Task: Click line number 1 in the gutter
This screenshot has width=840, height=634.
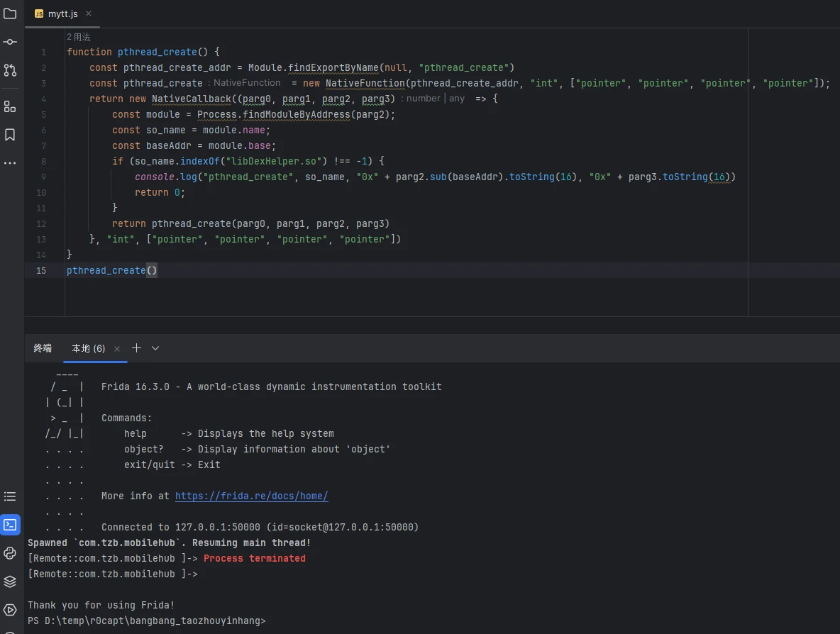Action: (x=43, y=52)
